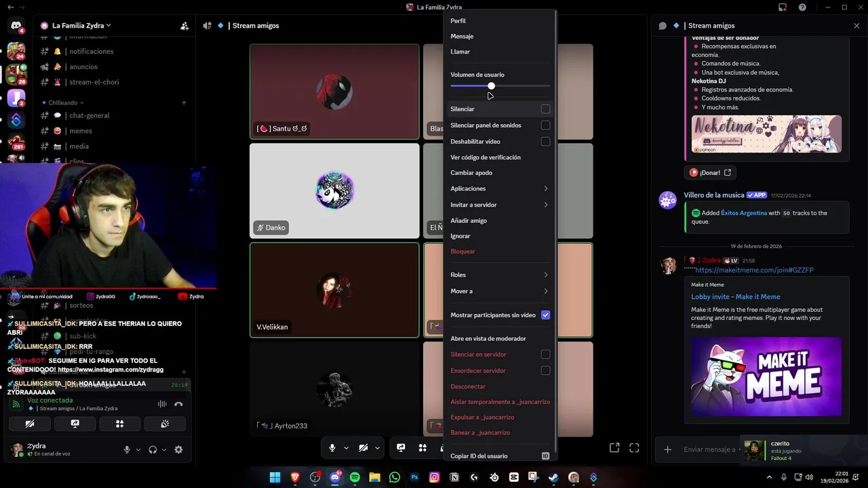Viewport: 868px width, 488px height.
Task: Check the Ensordecer servidor checkbox
Action: (x=545, y=371)
